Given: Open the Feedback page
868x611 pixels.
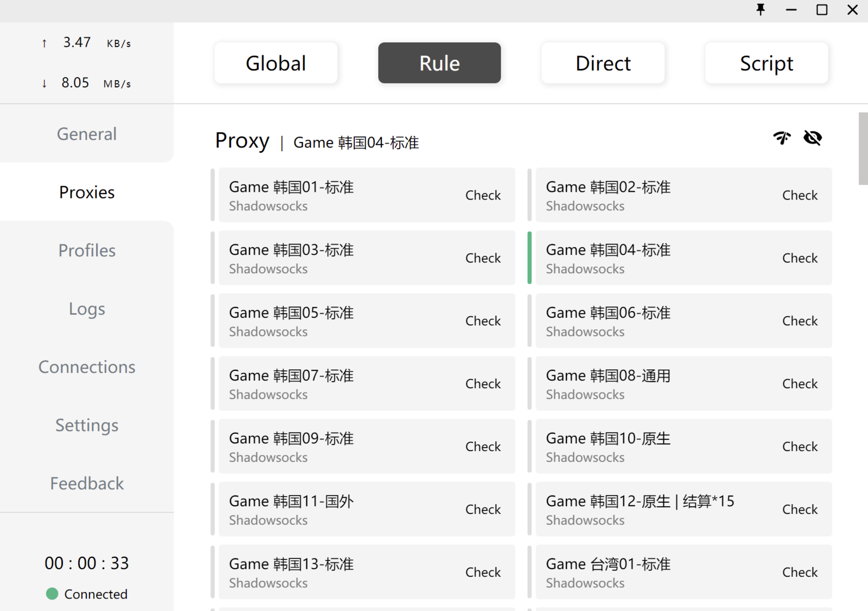Looking at the screenshot, I should tap(87, 483).
